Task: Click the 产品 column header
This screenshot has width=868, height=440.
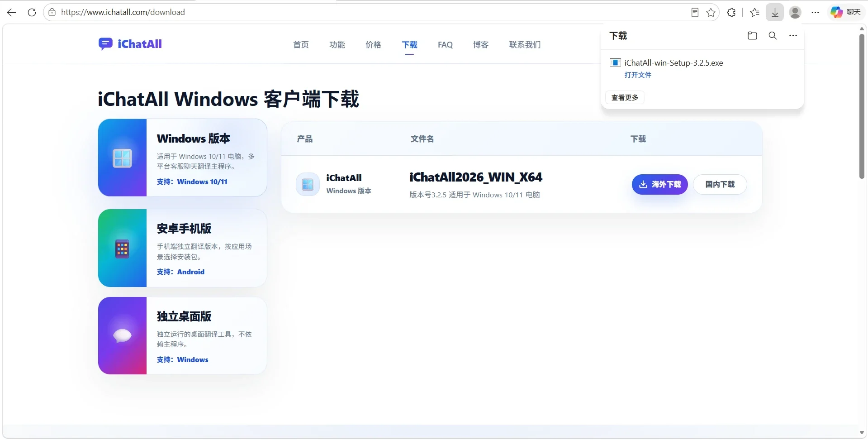Action: coord(305,139)
